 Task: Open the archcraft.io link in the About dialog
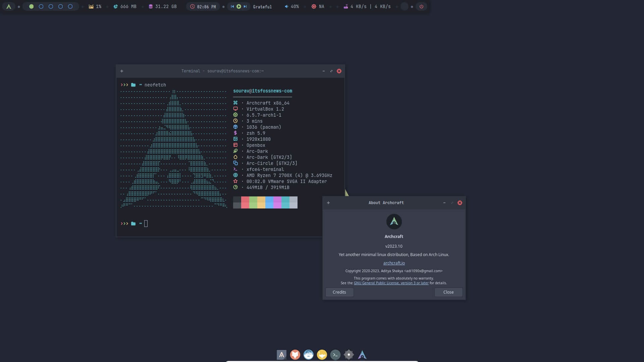click(x=394, y=263)
